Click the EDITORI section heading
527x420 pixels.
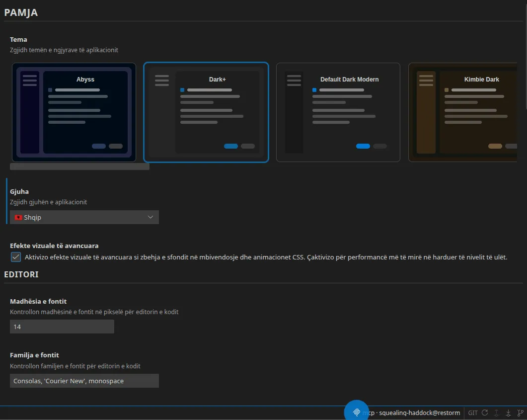pyautogui.click(x=21, y=274)
